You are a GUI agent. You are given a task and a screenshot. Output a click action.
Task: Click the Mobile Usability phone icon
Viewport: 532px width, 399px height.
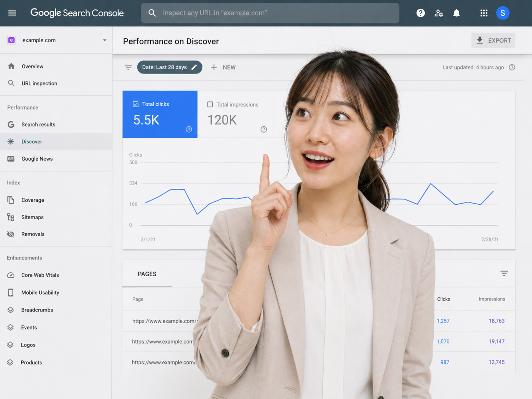11,292
